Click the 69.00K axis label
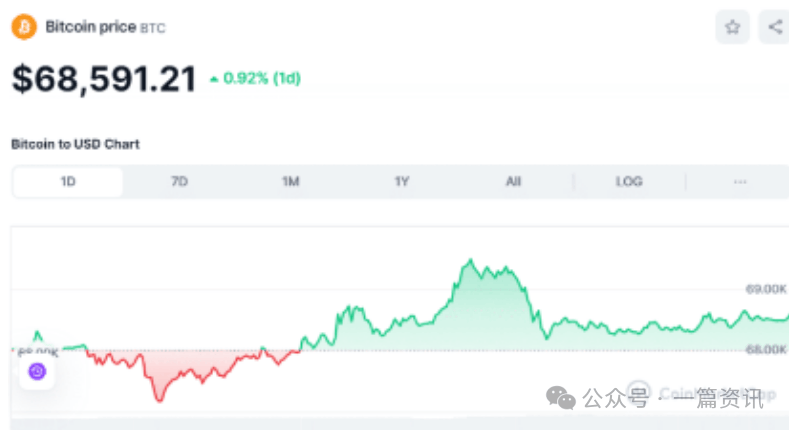Viewport: 789px width, 430px height. (x=765, y=289)
